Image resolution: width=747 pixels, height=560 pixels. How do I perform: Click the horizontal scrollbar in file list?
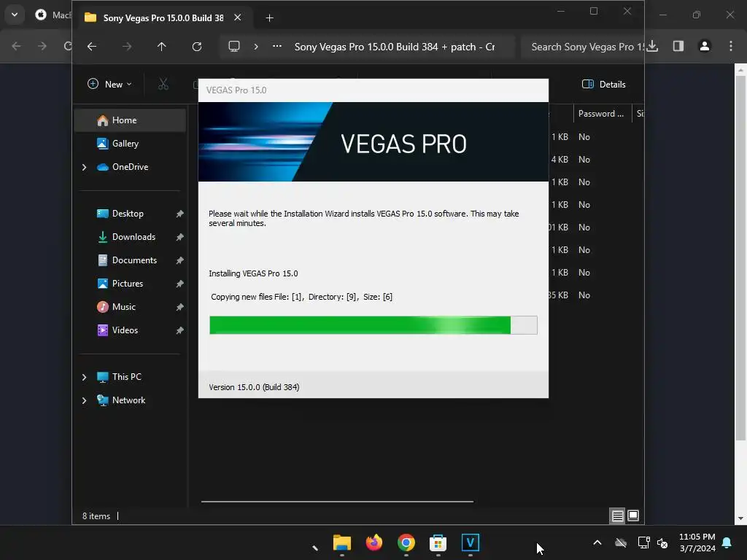click(x=337, y=502)
